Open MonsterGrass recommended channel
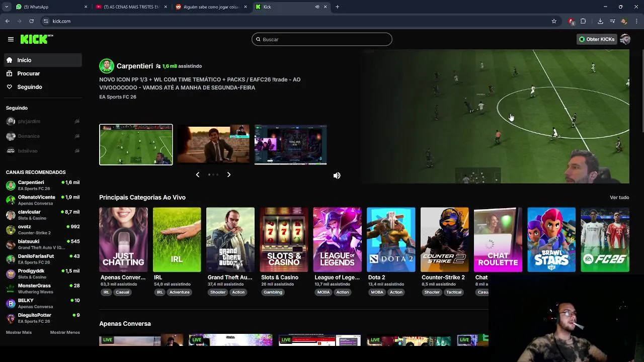Screen dimensions: 644x362 click(x=43, y=289)
